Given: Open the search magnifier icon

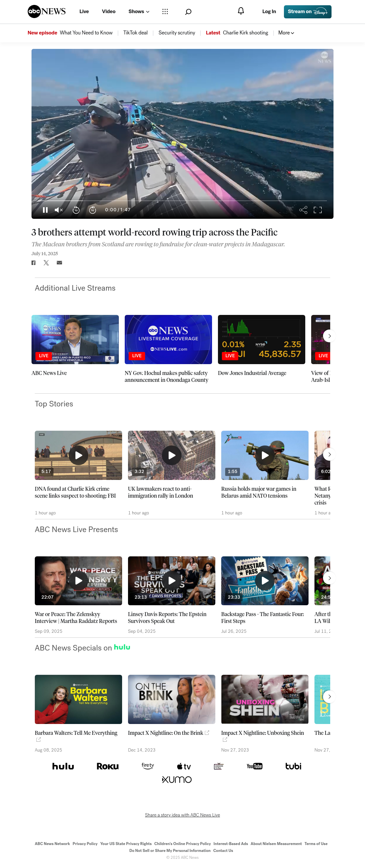Looking at the screenshot, I should [x=188, y=12].
